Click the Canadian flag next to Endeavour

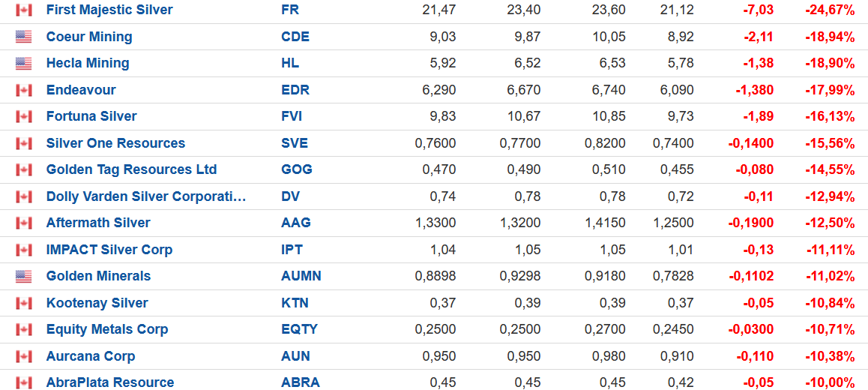coord(24,90)
